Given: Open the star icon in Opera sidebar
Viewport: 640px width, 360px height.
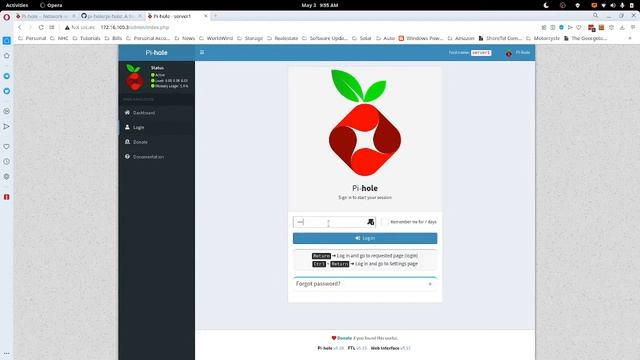Looking at the screenshot, I should click(7, 56).
